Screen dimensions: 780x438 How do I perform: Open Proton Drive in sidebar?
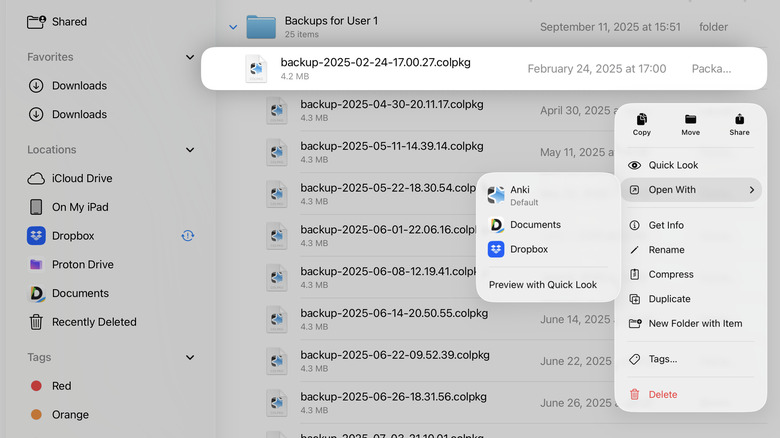pyautogui.click(x=82, y=265)
